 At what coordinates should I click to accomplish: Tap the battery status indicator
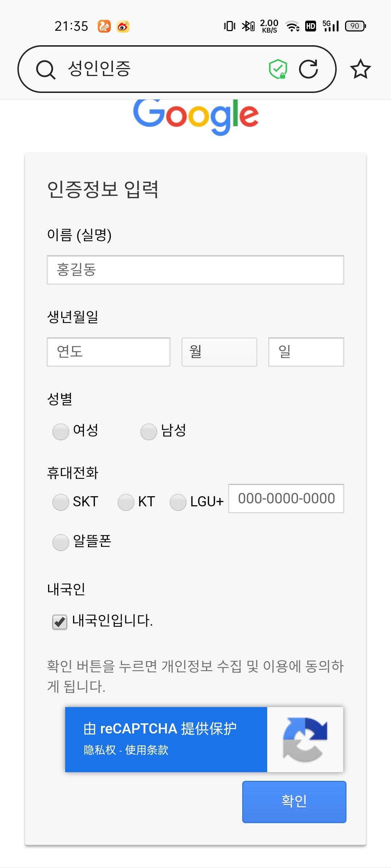(356, 26)
